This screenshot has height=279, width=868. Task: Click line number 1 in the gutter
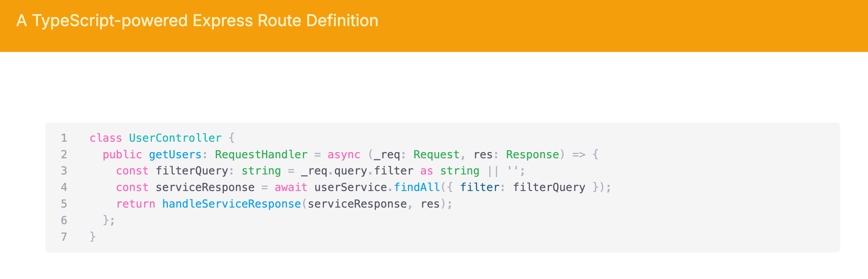(x=64, y=138)
